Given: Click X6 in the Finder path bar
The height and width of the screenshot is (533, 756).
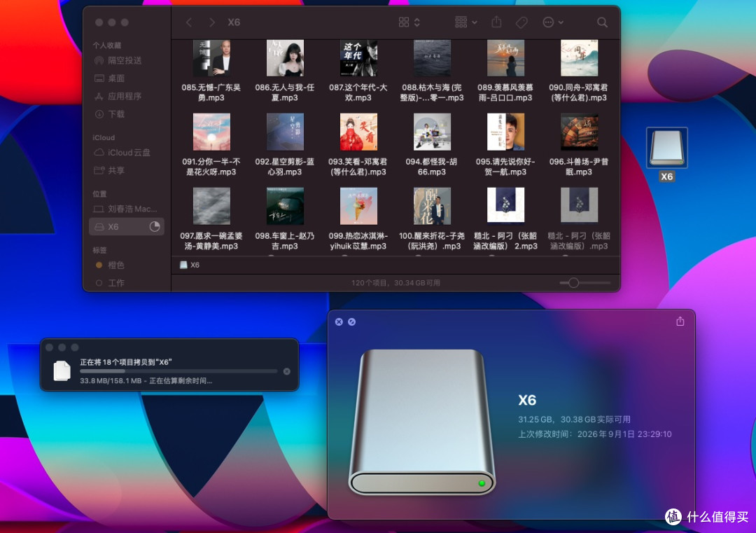Looking at the screenshot, I should tap(190, 265).
